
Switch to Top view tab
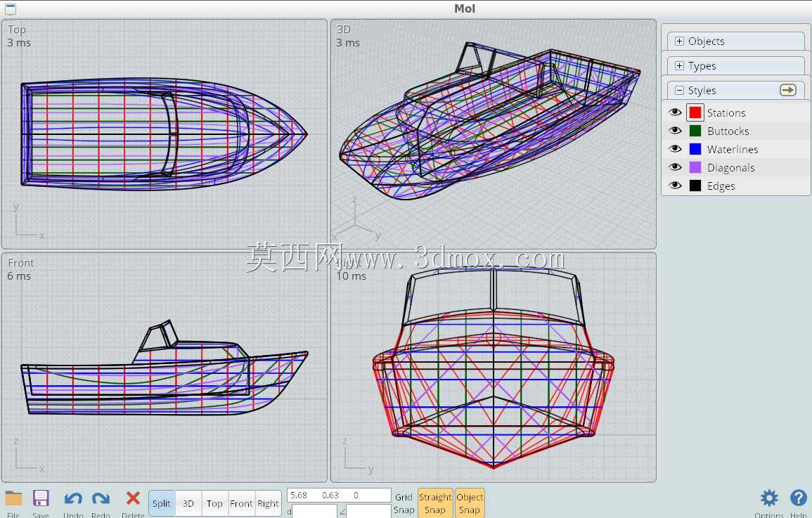215,503
